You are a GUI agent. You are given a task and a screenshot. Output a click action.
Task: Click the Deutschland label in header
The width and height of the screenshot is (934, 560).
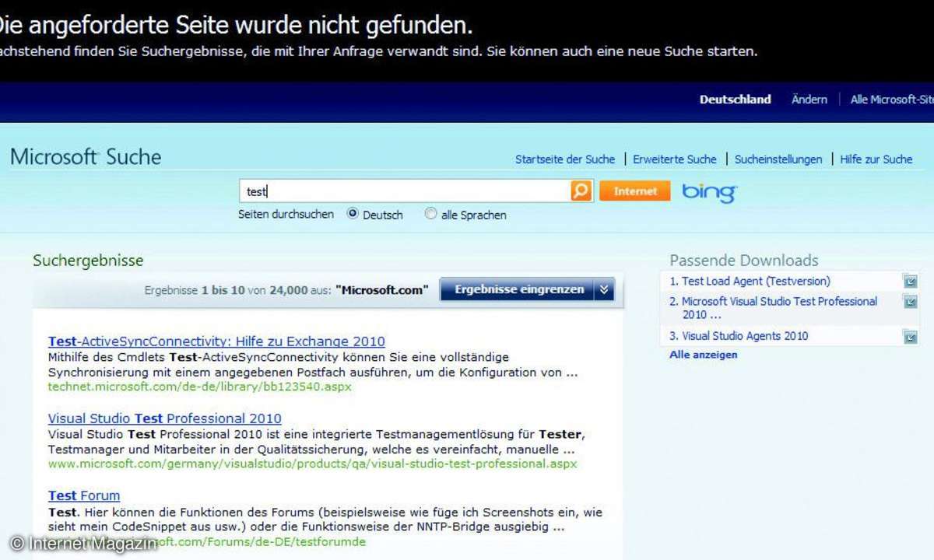(735, 100)
